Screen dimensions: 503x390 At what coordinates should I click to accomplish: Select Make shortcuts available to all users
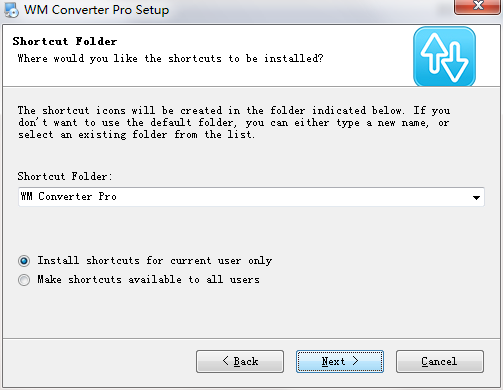24,280
